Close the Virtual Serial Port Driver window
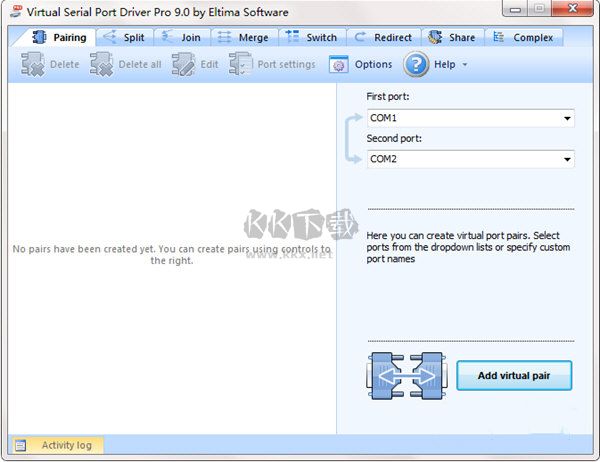The image size is (600, 462). pyautogui.click(x=572, y=8)
